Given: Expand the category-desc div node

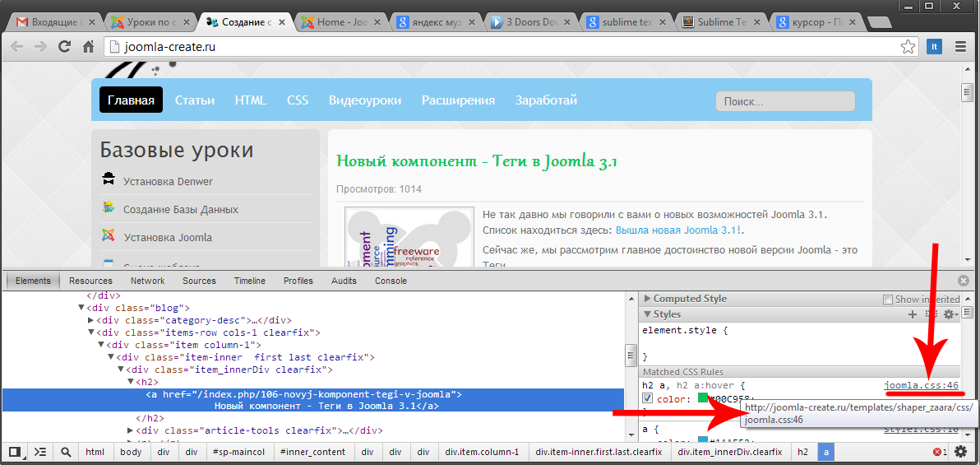Looking at the screenshot, I should (x=91, y=320).
